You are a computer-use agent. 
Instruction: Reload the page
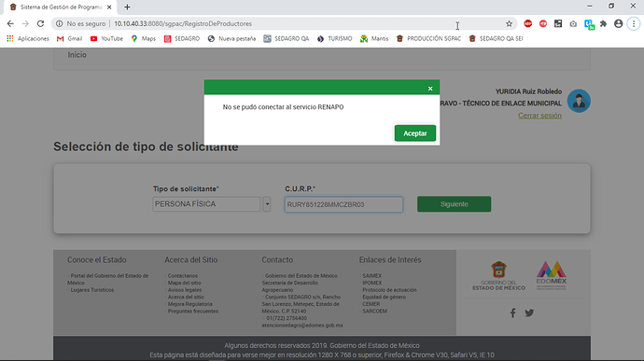pyautogui.click(x=40, y=24)
